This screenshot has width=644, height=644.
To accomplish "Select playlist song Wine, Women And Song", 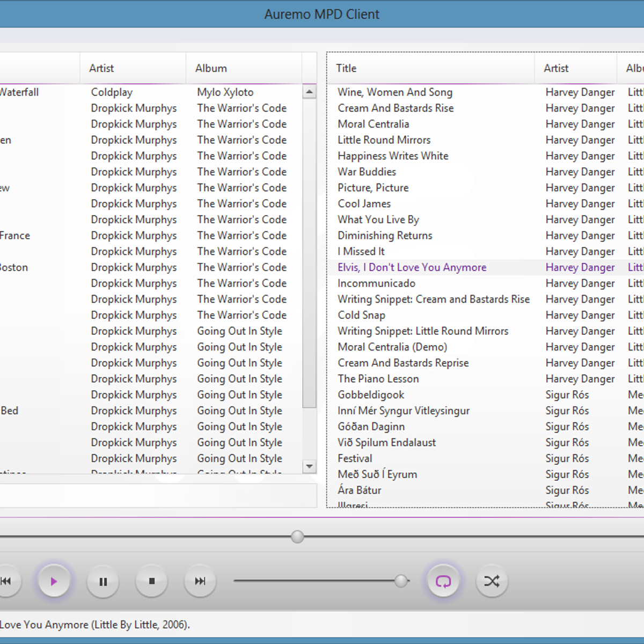I will pos(486,92).
